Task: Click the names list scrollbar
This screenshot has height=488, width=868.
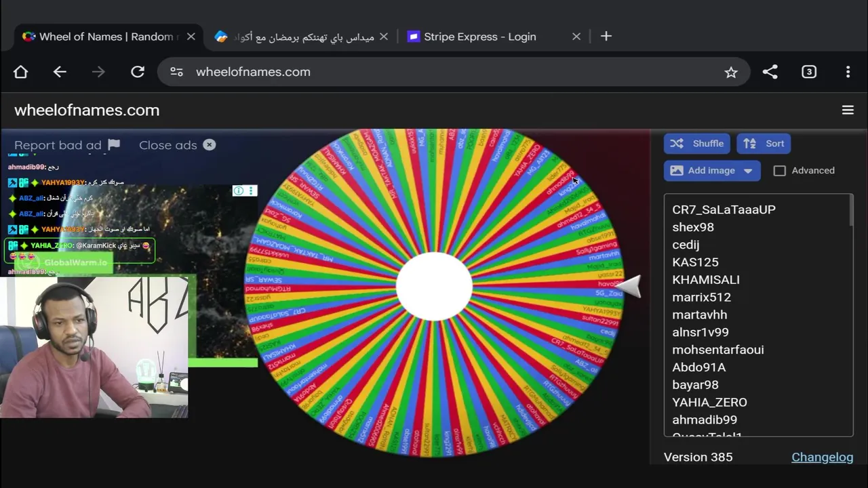Action: coord(850,211)
